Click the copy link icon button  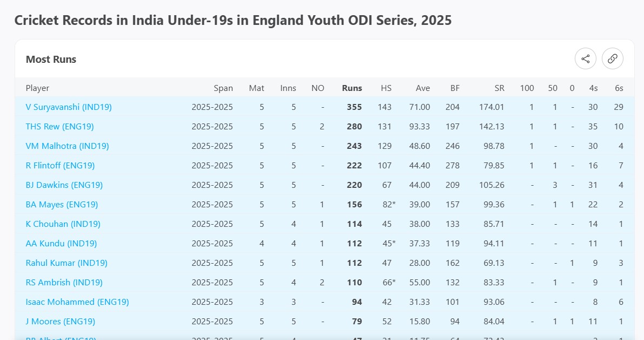coord(612,59)
